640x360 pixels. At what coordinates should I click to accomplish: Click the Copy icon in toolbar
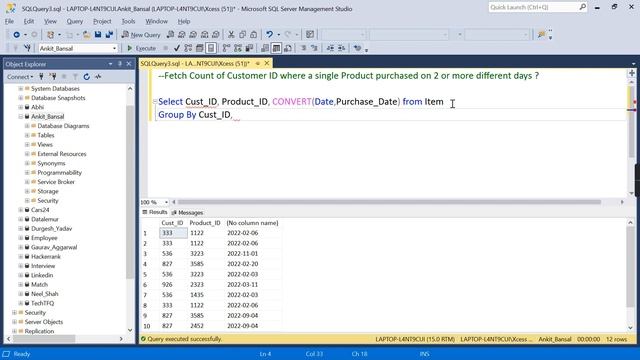242,35
